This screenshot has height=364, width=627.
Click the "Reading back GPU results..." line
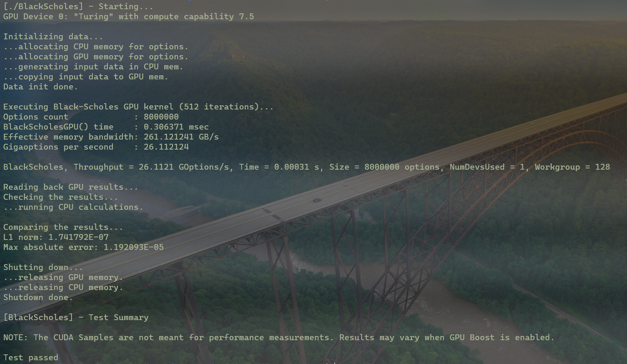pos(71,187)
